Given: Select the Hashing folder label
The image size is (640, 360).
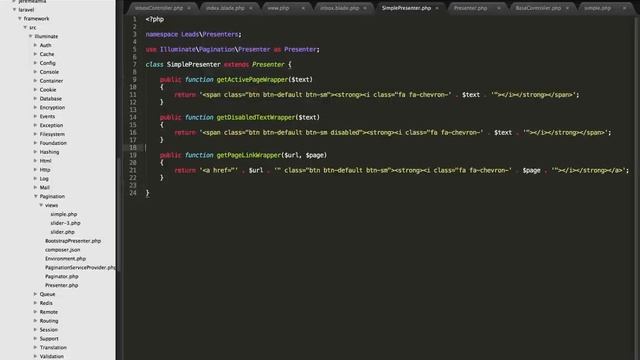Looking at the screenshot, I should click(49, 152).
